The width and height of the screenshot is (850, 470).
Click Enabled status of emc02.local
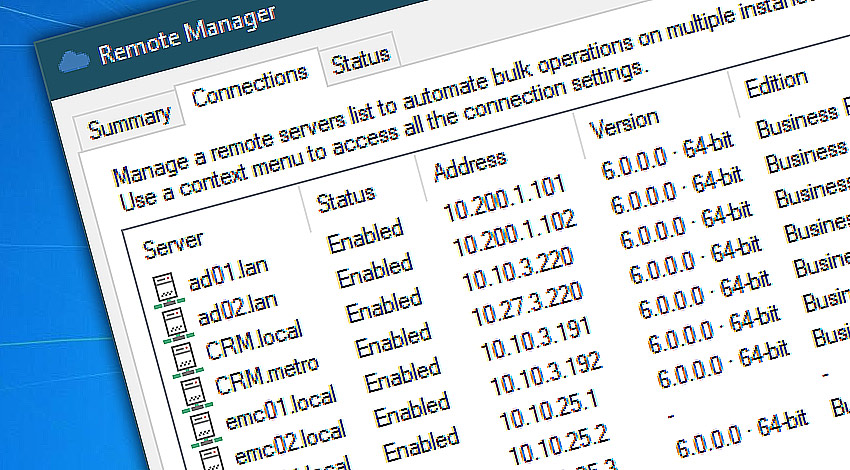pyautogui.click(x=412, y=410)
